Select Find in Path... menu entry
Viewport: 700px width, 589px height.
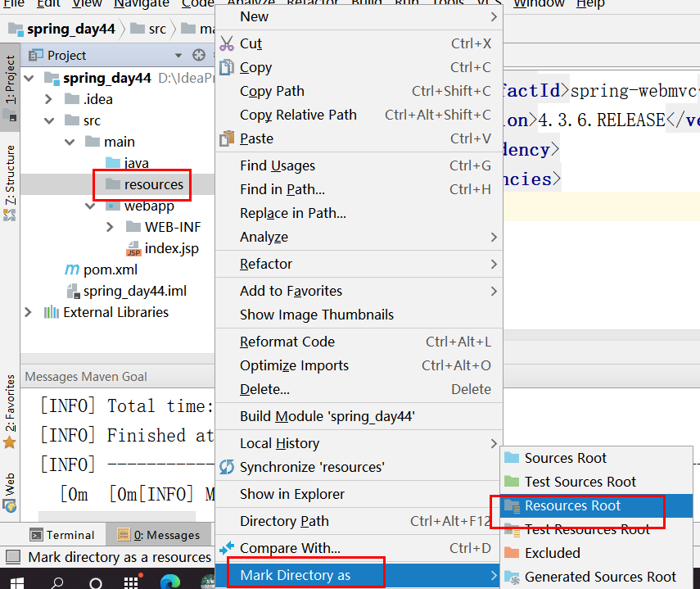(359, 189)
